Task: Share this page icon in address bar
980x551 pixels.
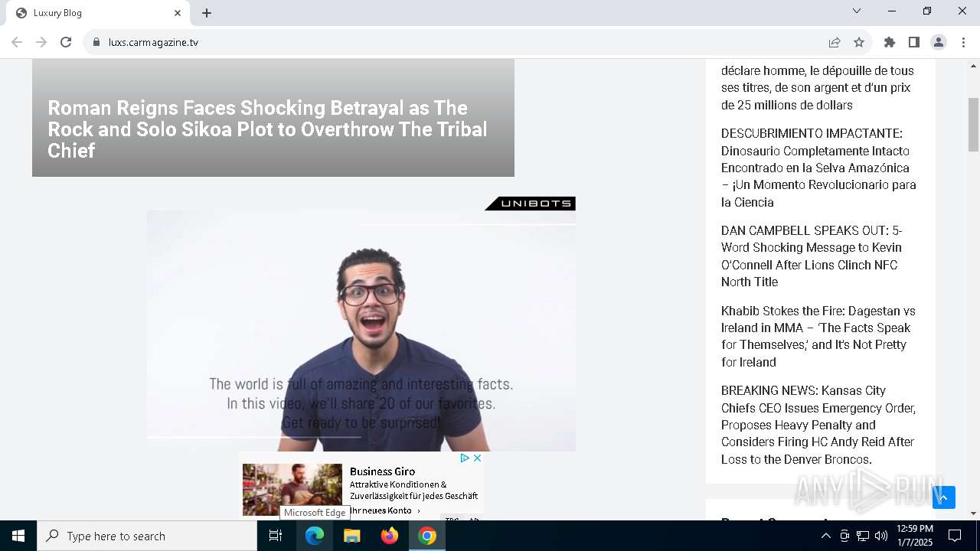Action: click(x=835, y=42)
